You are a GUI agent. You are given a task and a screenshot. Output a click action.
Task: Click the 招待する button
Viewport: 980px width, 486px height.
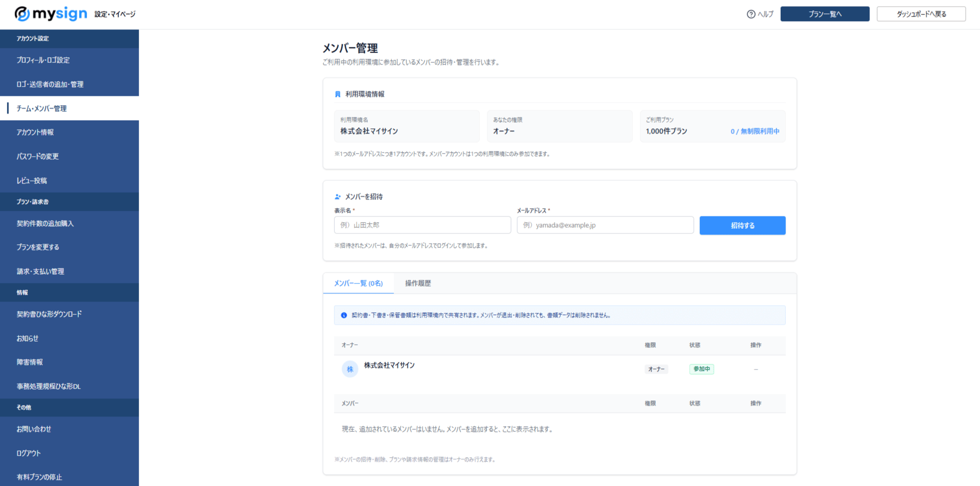pyautogui.click(x=743, y=225)
